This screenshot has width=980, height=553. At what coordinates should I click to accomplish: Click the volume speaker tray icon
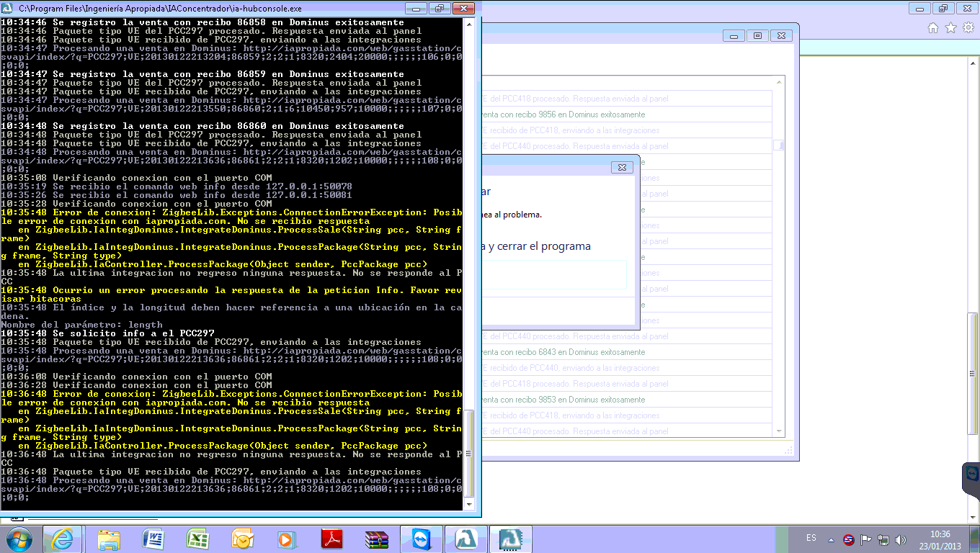point(900,539)
